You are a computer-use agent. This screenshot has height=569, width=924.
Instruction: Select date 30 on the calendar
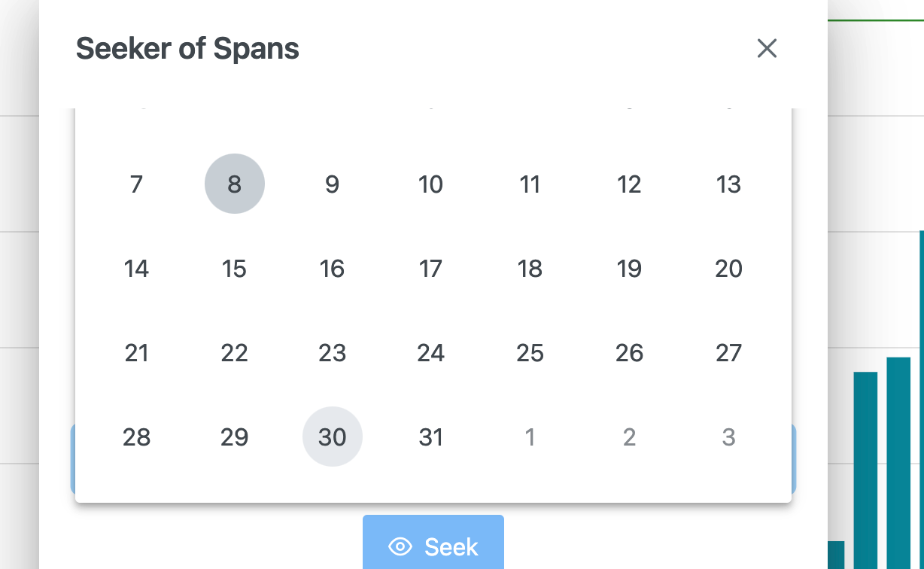[333, 437]
